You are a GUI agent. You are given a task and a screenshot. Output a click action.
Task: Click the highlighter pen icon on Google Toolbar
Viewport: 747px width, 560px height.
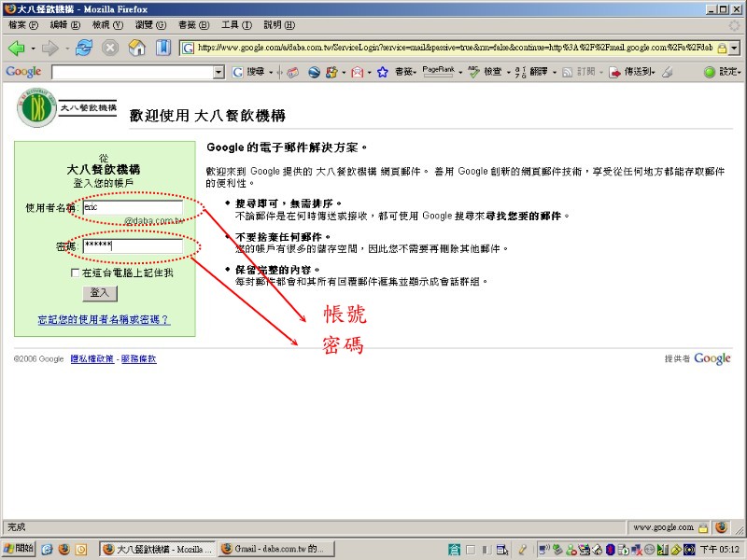pos(668,72)
